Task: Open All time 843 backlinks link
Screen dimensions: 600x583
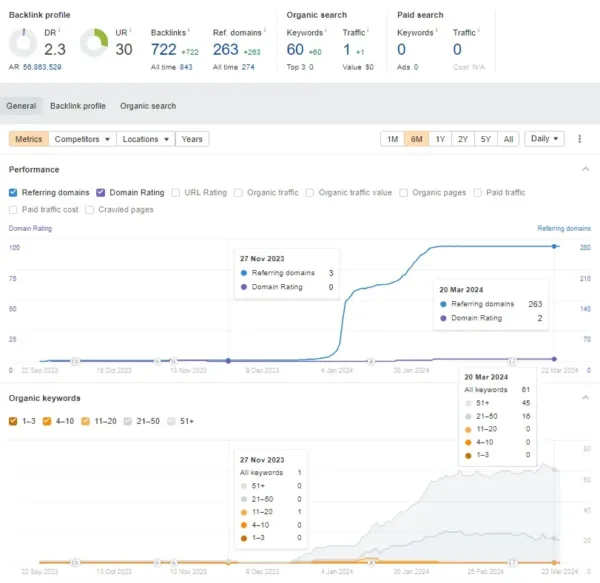Action: pos(186,67)
